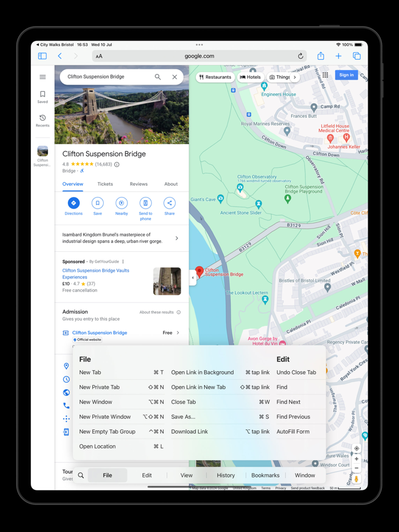Zoom out on the map
Image resolution: width=399 pixels, height=532 pixels.
coord(357,468)
